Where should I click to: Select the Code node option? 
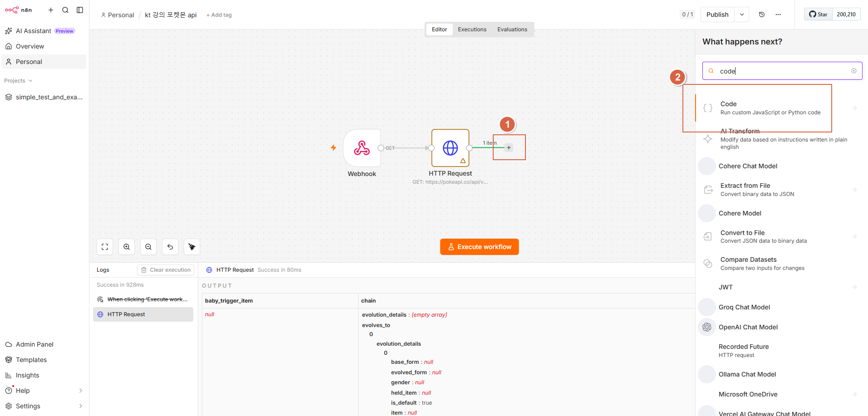click(x=779, y=108)
